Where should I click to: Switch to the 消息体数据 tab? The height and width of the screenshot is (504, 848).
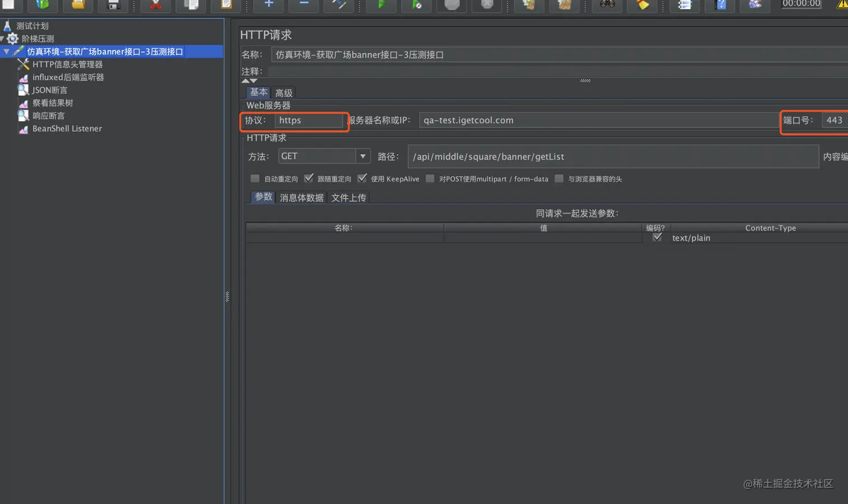(302, 198)
